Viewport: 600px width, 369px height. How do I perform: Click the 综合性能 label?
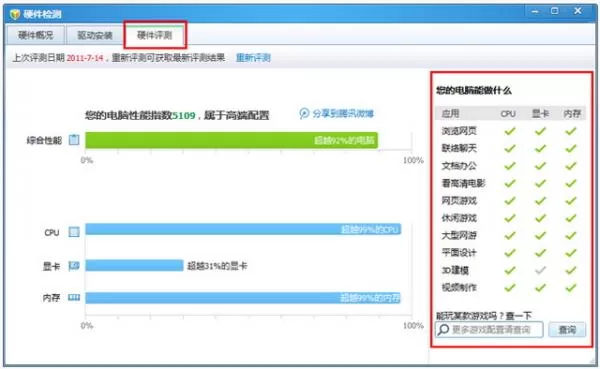click(x=44, y=140)
